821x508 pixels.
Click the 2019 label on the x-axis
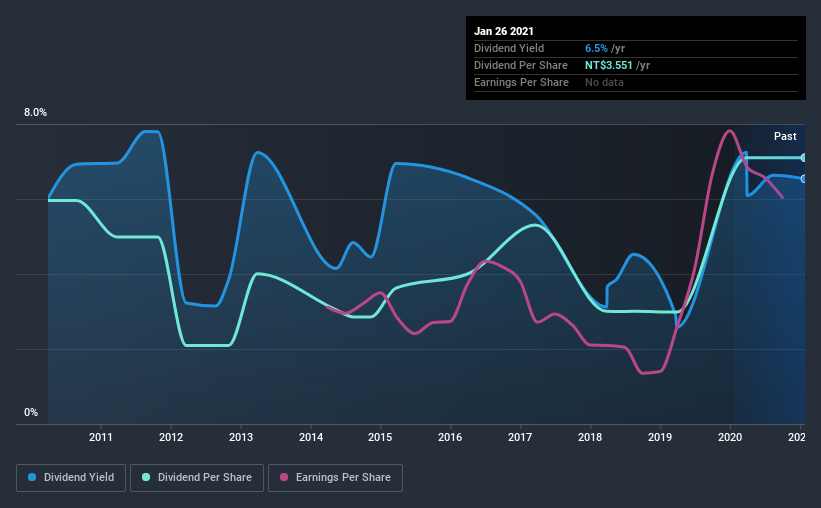point(660,437)
